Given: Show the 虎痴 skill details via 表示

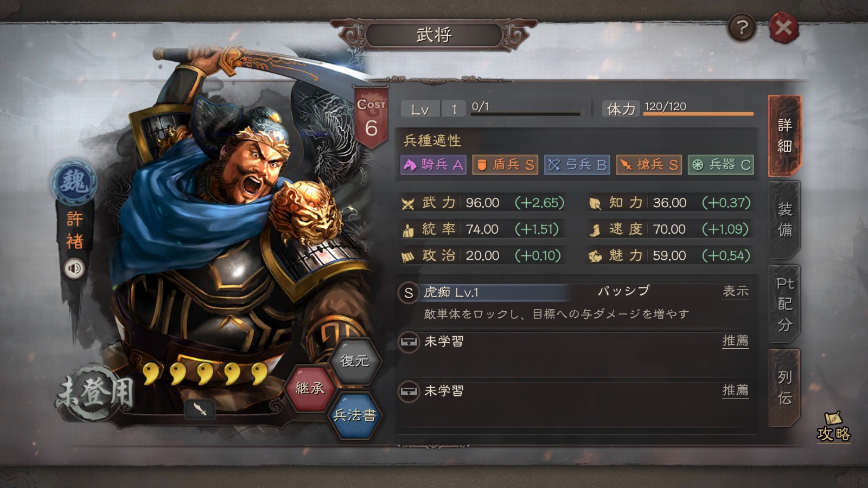Looking at the screenshot, I should tap(736, 292).
